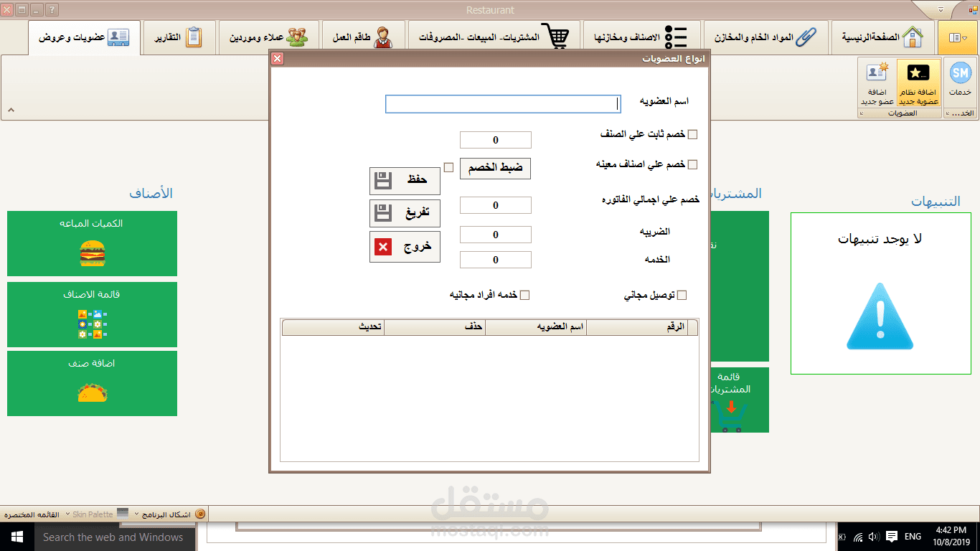Open the action center notification icon

click(892, 537)
